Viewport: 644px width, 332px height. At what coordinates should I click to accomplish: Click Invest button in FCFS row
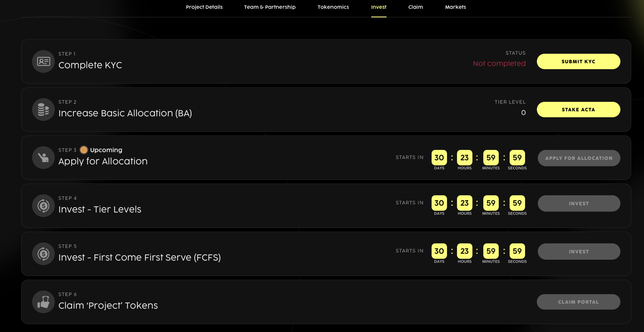point(579,252)
